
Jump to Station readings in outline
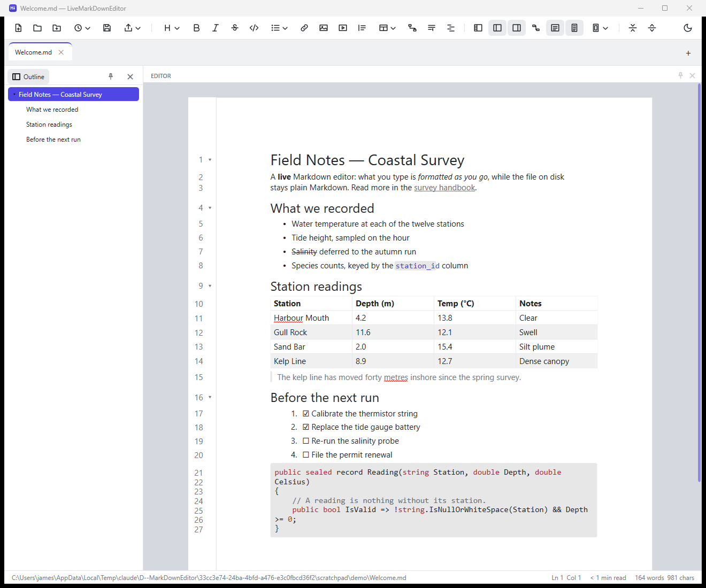pos(49,125)
